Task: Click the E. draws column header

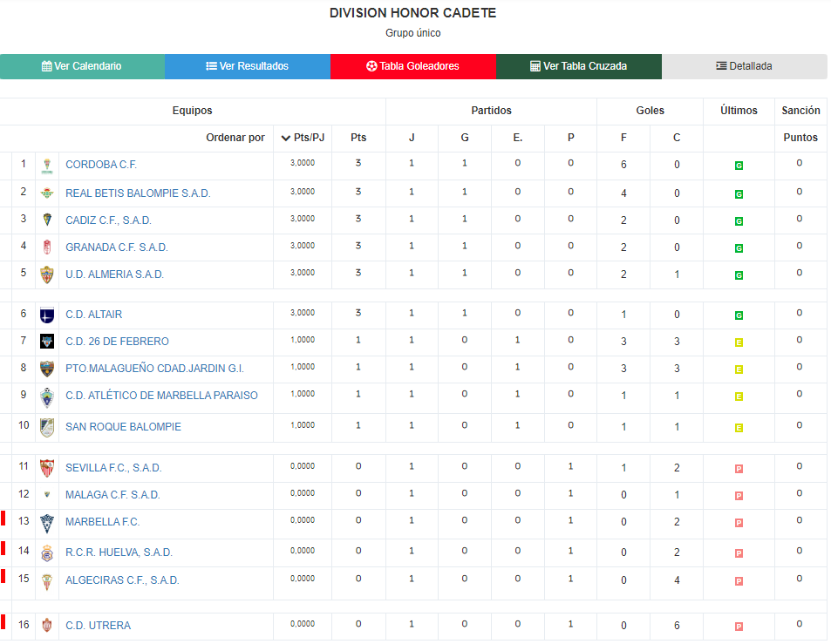Action: pyautogui.click(x=518, y=138)
